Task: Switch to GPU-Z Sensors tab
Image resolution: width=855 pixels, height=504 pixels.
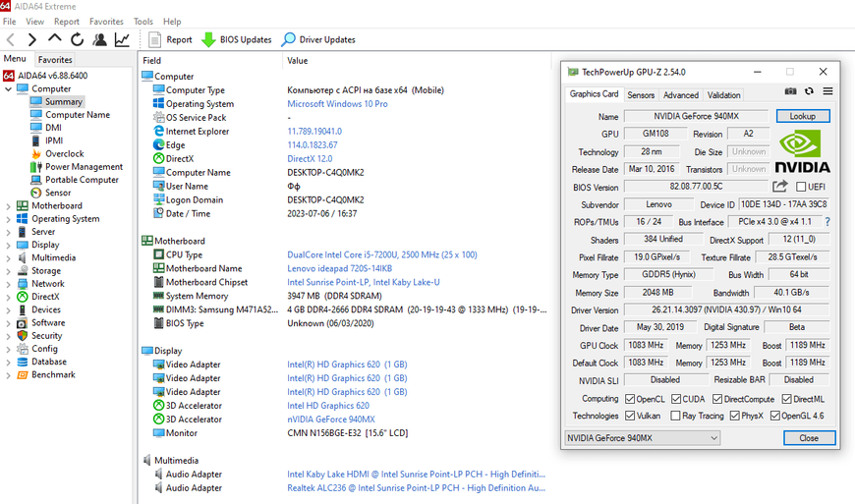Action: tap(641, 94)
